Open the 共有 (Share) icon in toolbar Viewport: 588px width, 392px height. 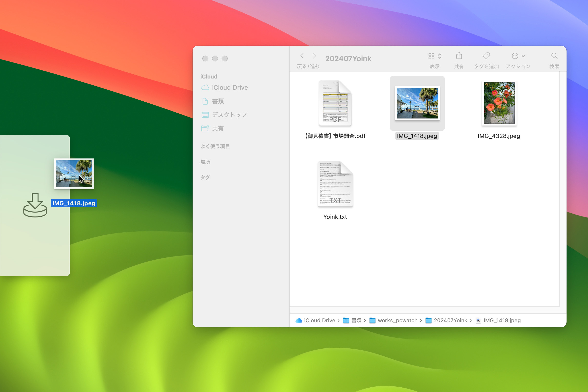coord(459,56)
